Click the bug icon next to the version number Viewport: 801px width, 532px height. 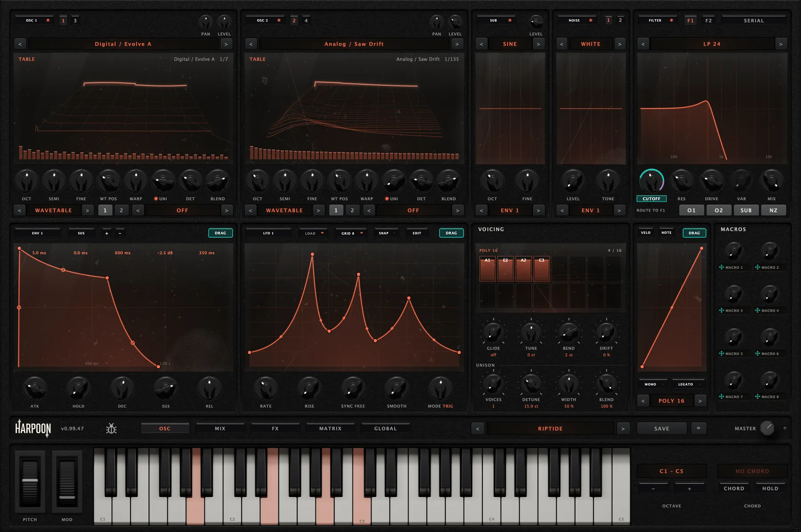click(x=111, y=428)
